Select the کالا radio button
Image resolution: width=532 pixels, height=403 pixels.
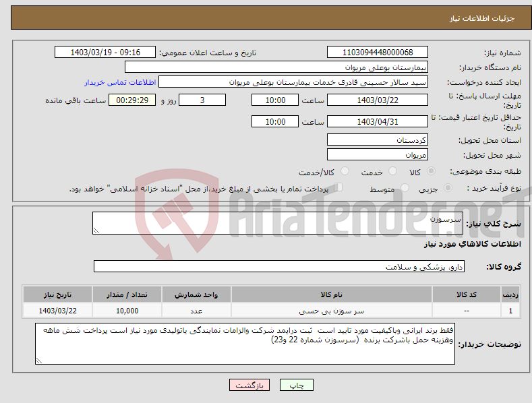coord(431,171)
